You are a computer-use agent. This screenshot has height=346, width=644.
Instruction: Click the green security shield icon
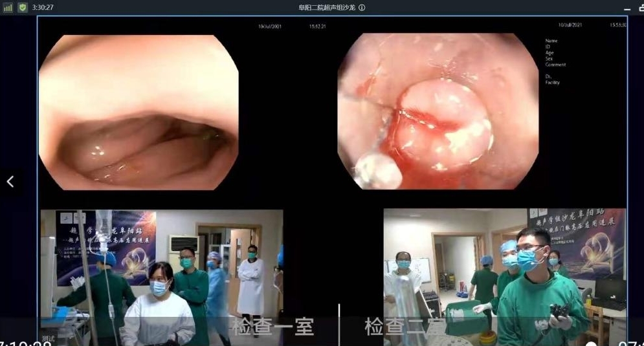point(23,7)
